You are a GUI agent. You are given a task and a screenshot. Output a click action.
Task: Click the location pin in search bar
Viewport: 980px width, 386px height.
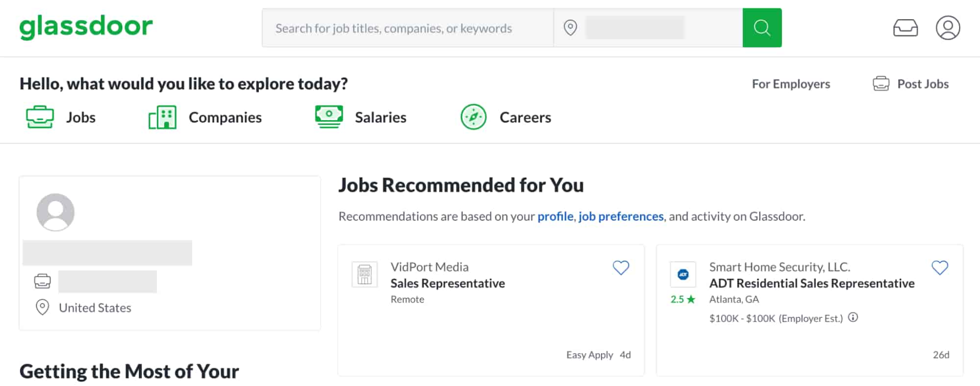coord(570,28)
